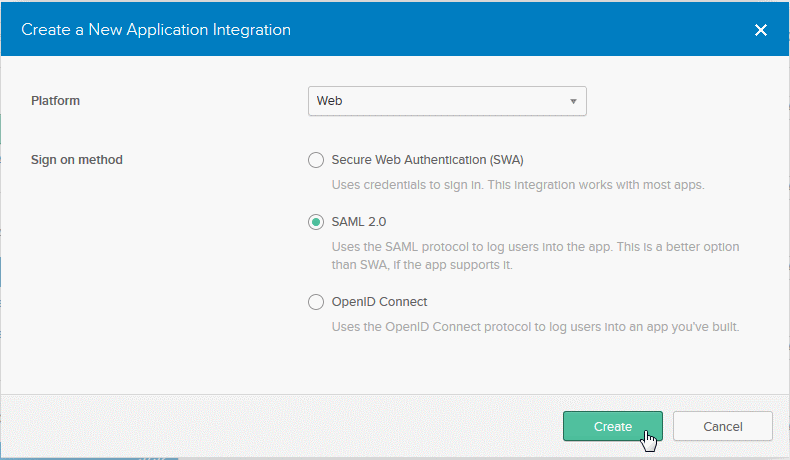
Task: Click 'Uses the OpenID Connect protocol' description
Action: point(535,327)
